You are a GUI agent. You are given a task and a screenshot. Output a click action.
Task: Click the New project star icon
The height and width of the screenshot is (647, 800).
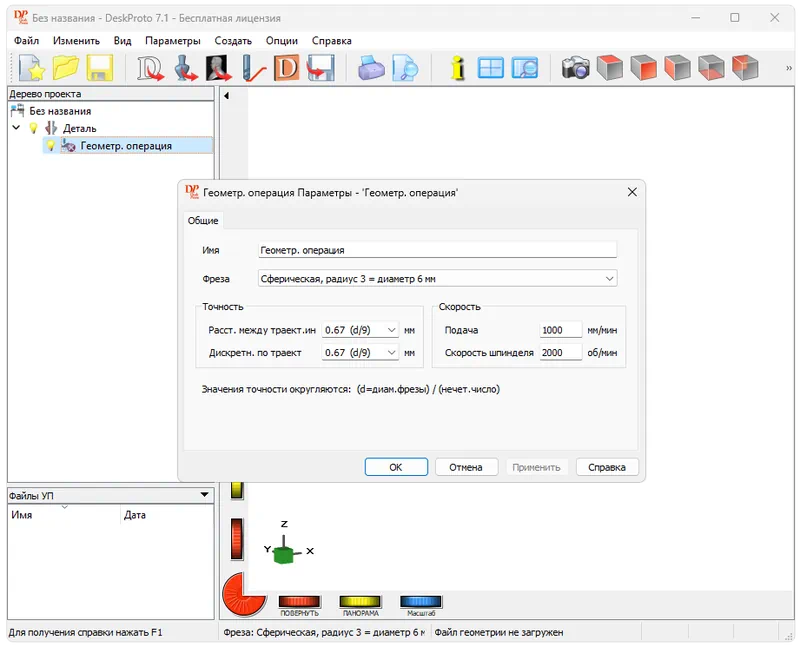click(x=32, y=68)
